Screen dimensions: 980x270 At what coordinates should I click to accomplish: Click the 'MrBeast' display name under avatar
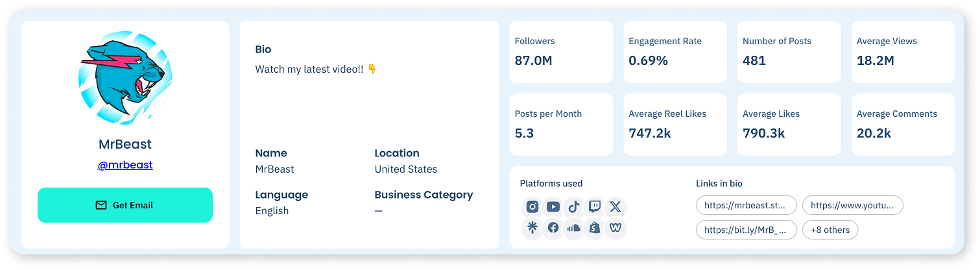(x=125, y=144)
